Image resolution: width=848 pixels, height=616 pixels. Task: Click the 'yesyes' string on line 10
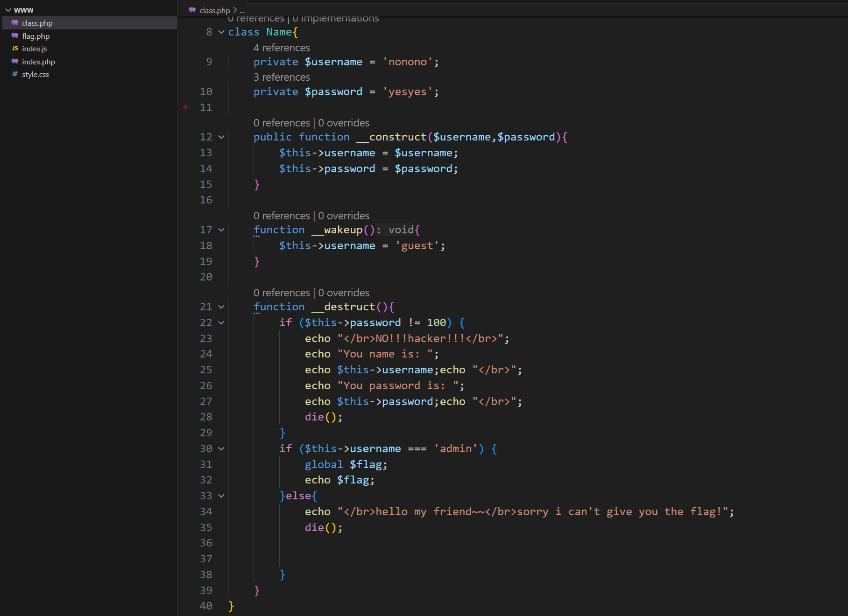pos(408,91)
